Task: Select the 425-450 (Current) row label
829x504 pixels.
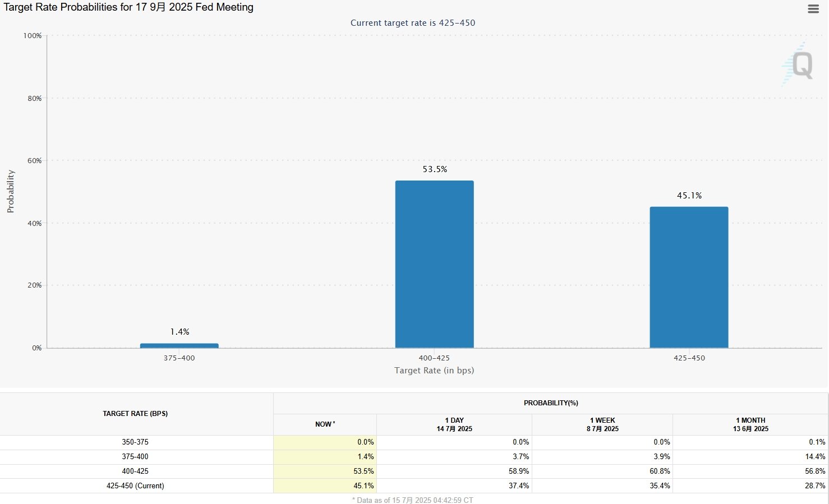Action: 135,486
